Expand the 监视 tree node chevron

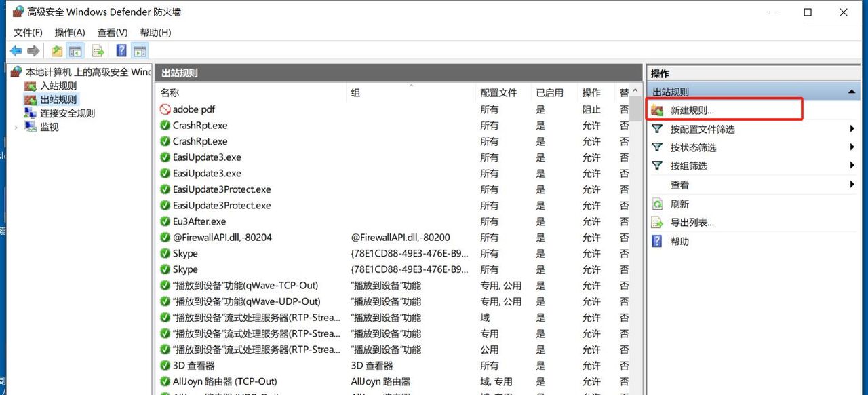pos(16,127)
